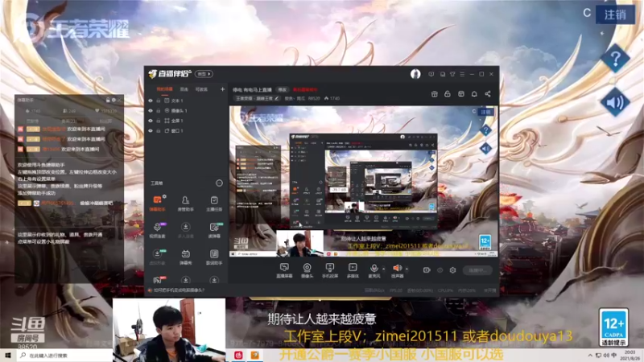The image size is (644, 362).
Task: Toggle visibility eye of 摄像头 1 source
Action: click(151, 111)
